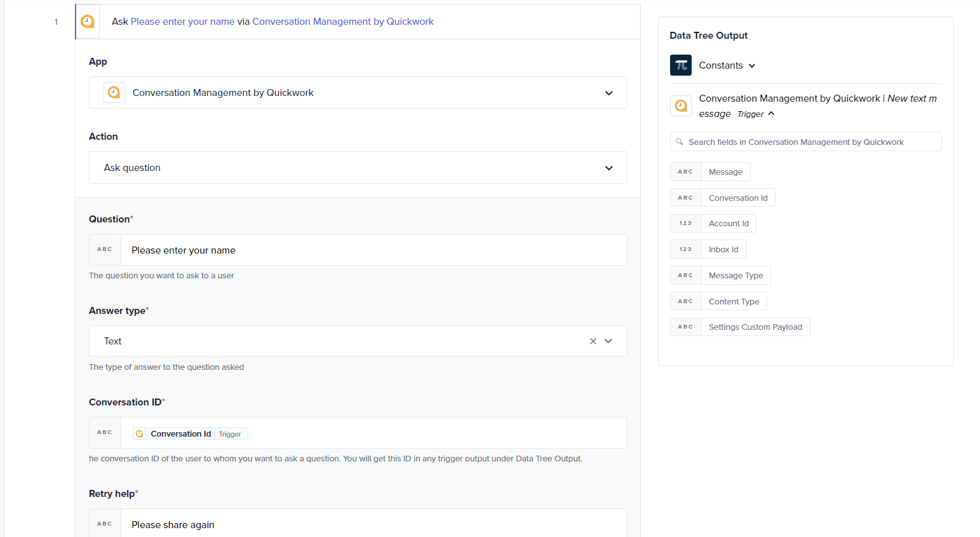Open the Action dropdown set to Ask question

[358, 168]
